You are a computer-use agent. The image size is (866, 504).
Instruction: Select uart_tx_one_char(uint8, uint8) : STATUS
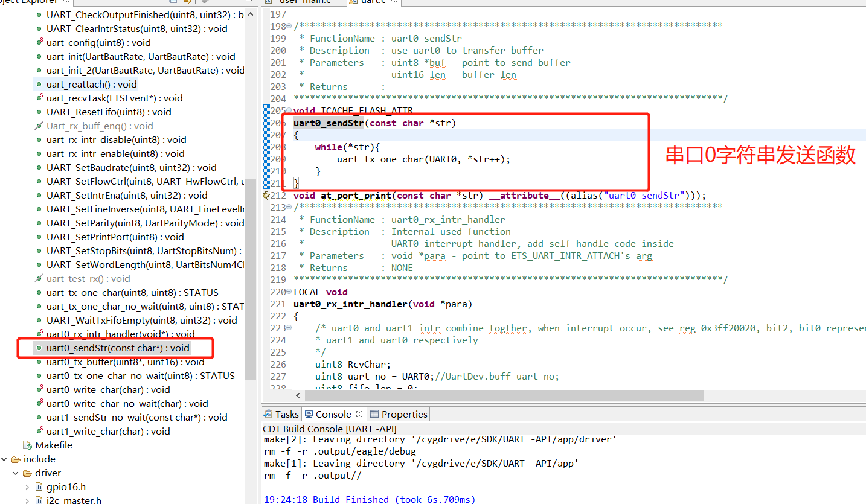(x=132, y=292)
